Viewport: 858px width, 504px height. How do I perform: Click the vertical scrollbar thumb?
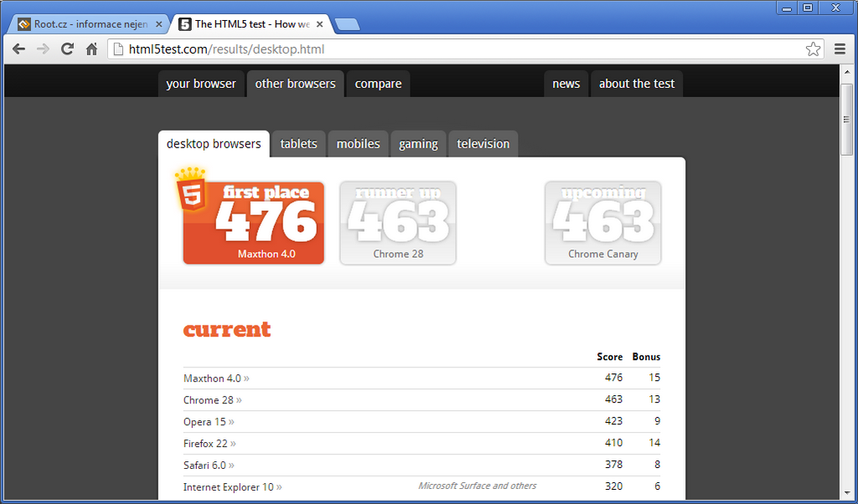(x=846, y=120)
